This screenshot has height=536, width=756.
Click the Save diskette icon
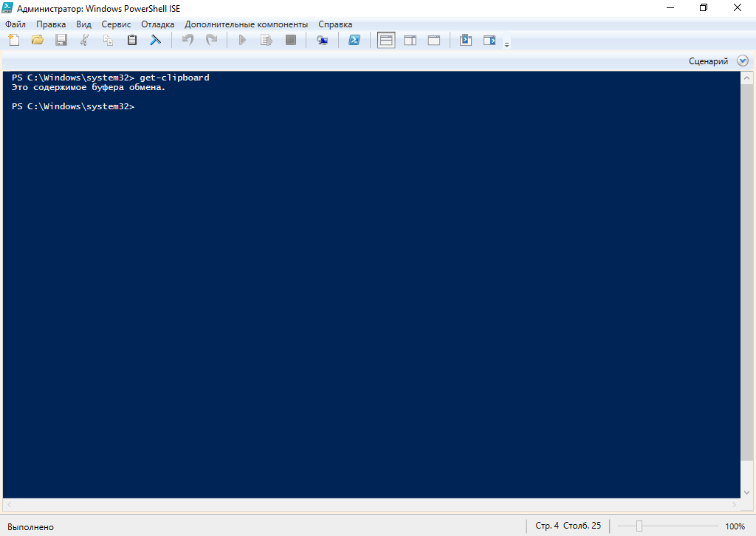pyautogui.click(x=61, y=41)
